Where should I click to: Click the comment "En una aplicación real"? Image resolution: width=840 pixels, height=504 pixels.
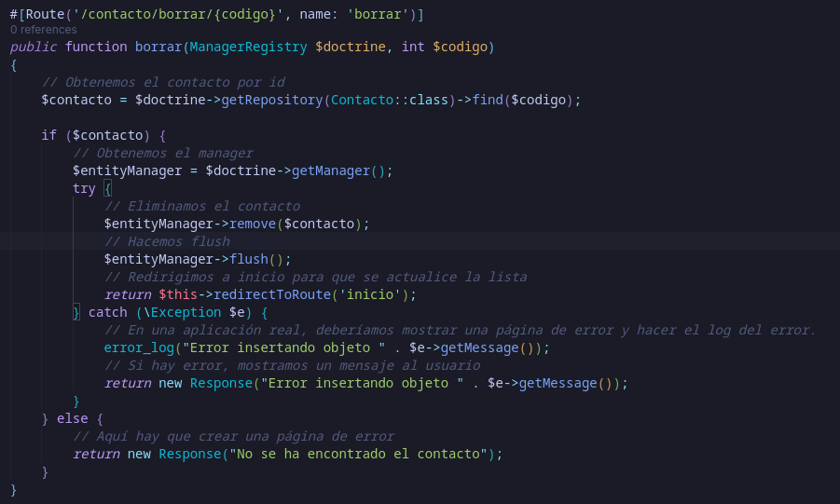(460, 330)
